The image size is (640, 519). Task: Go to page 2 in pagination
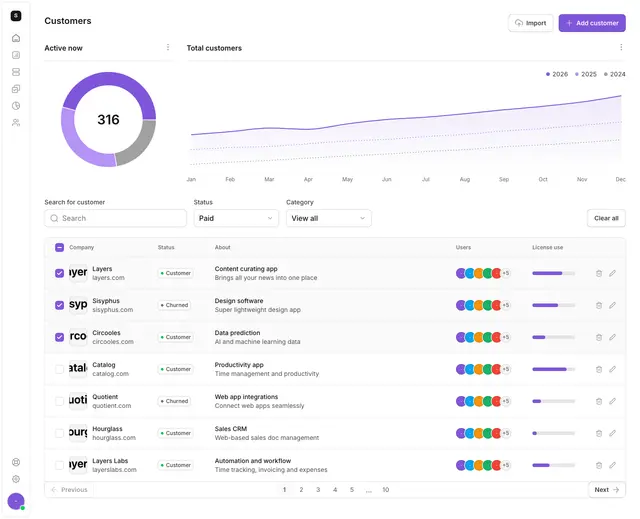[301, 490]
